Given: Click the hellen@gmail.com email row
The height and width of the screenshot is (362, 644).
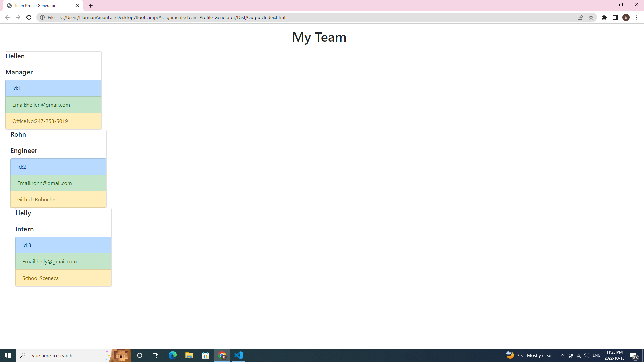Looking at the screenshot, I should click(x=53, y=105).
